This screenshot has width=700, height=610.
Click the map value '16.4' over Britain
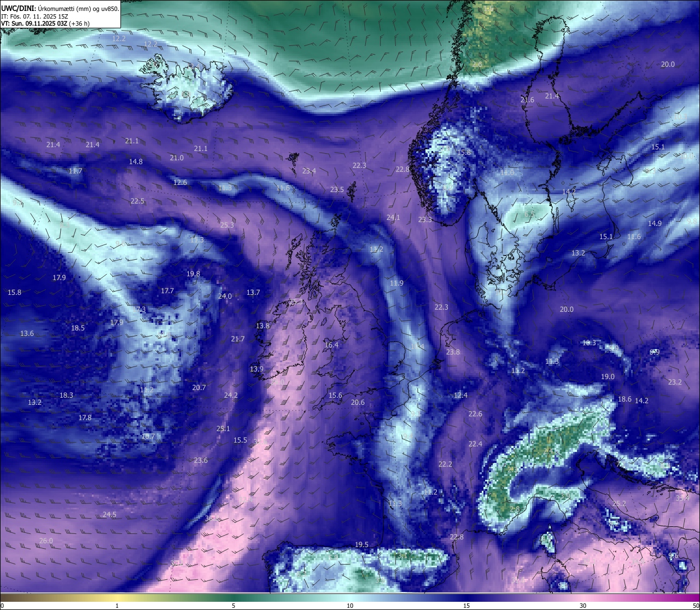pyautogui.click(x=331, y=345)
